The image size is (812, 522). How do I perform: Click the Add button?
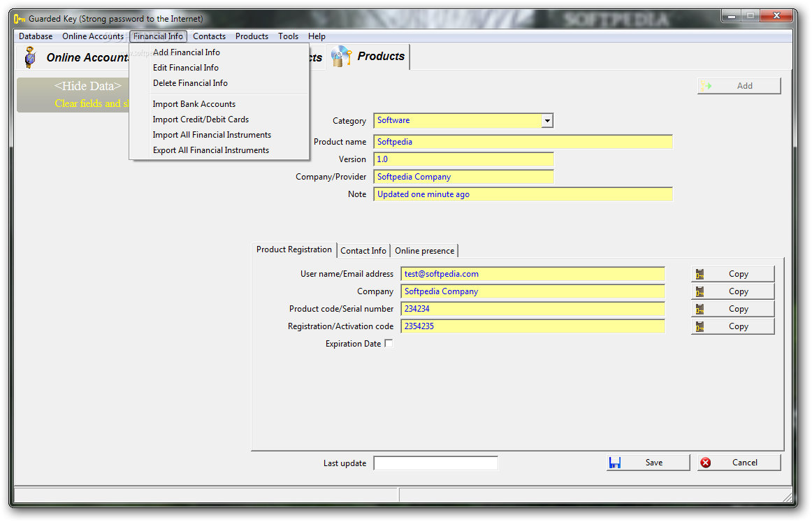[x=739, y=86]
